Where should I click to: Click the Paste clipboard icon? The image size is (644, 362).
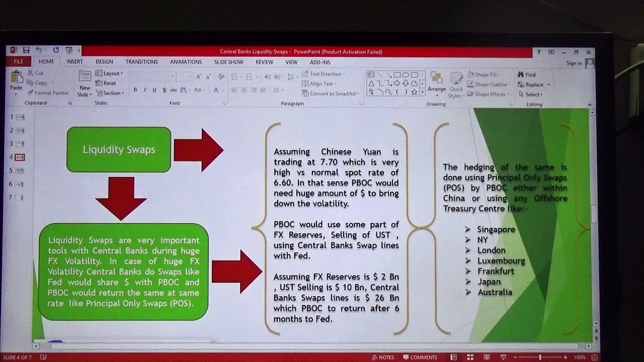[16, 80]
